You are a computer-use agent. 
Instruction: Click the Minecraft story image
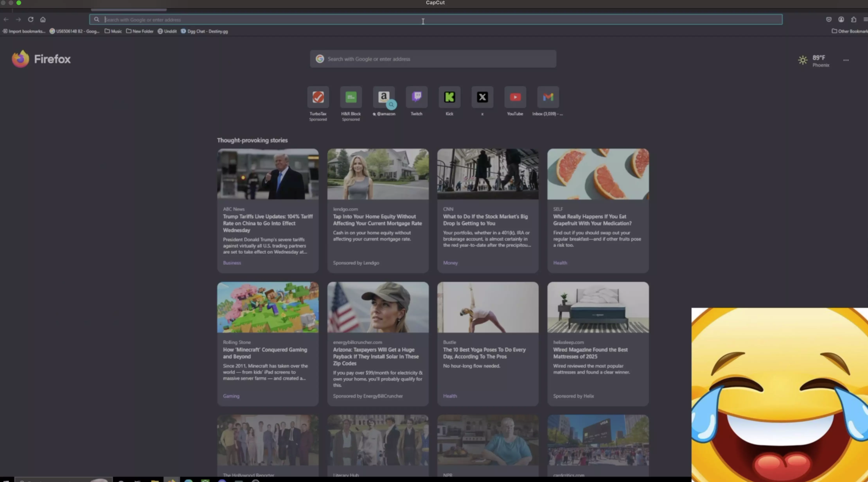268,307
